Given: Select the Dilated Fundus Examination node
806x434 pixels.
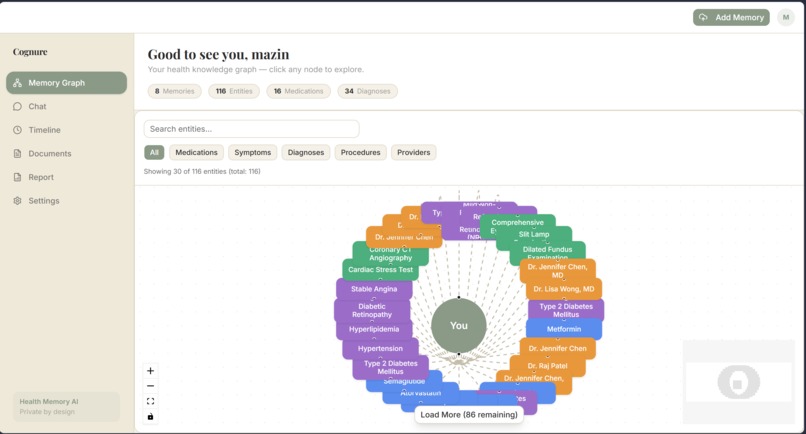Looking at the screenshot, I should click(547, 251).
